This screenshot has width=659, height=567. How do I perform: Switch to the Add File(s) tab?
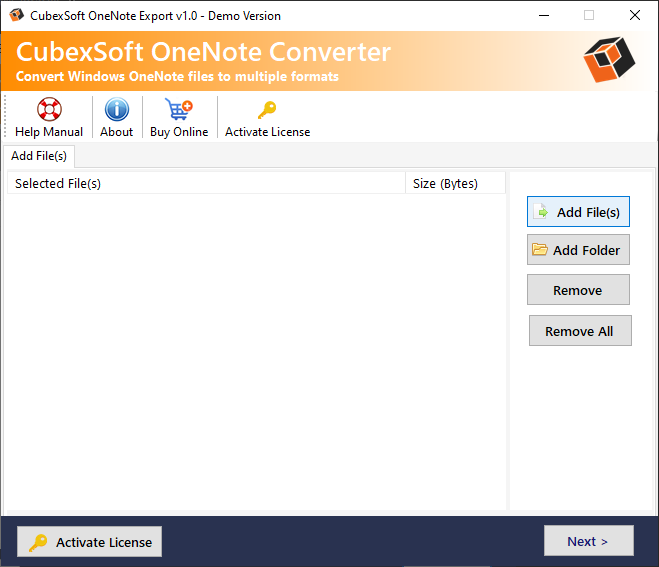[x=39, y=156]
